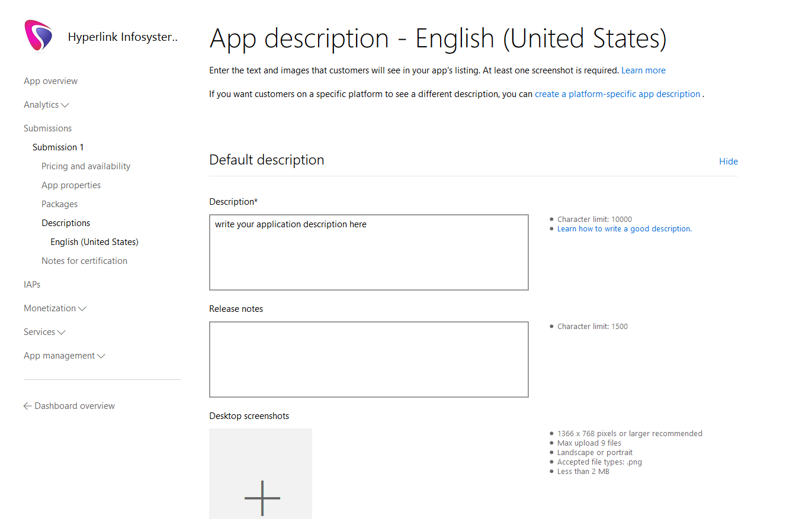Open App properties page
This screenshot has height=519, width=812.
71,185
